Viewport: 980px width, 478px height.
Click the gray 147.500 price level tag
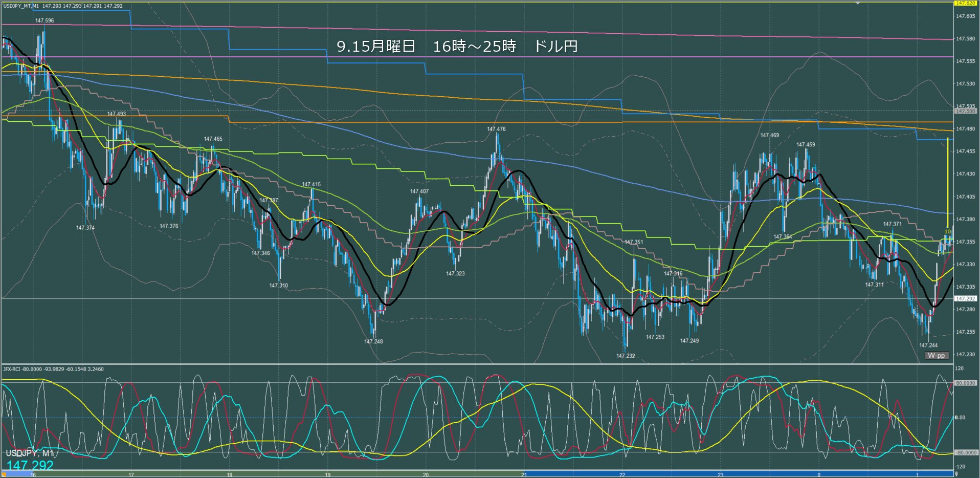[965, 111]
